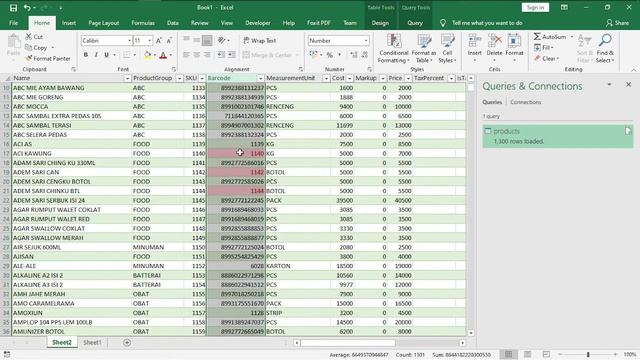This screenshot has width=640, height=360.
Task: Open Cell Styles gallery
Action: 447,48
